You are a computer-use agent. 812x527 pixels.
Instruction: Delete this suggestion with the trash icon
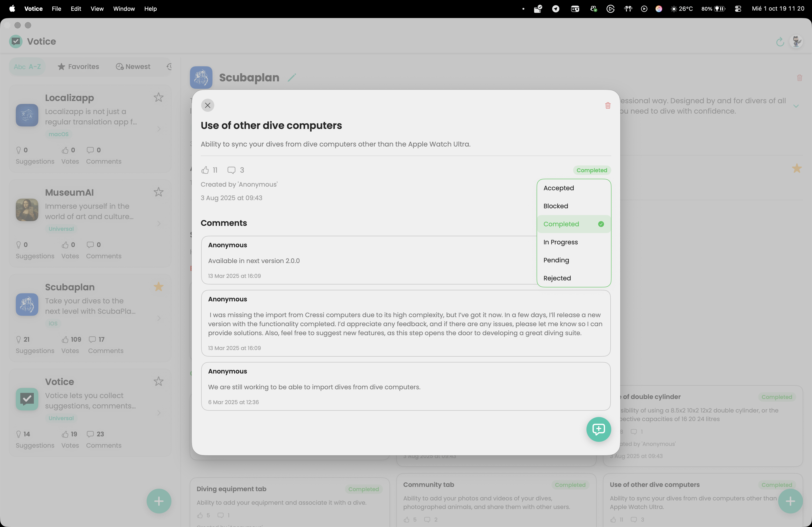pyautogui.click(x=608, y=106)
